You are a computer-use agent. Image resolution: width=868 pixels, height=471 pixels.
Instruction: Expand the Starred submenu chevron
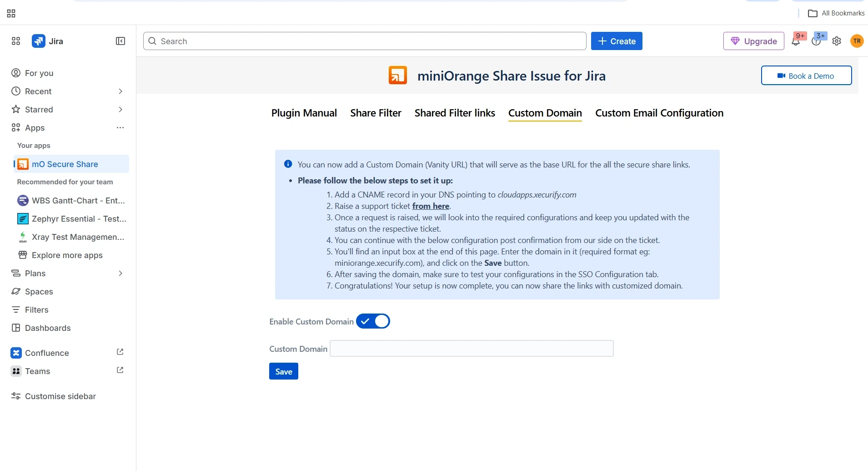click(x=120, y=109)
